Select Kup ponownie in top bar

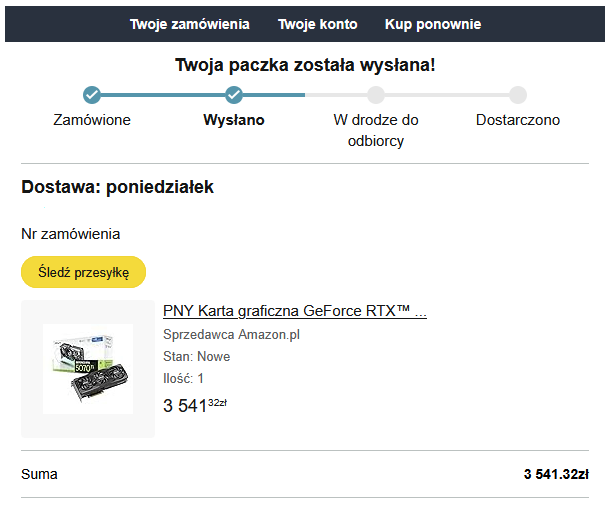click(433, 24)
